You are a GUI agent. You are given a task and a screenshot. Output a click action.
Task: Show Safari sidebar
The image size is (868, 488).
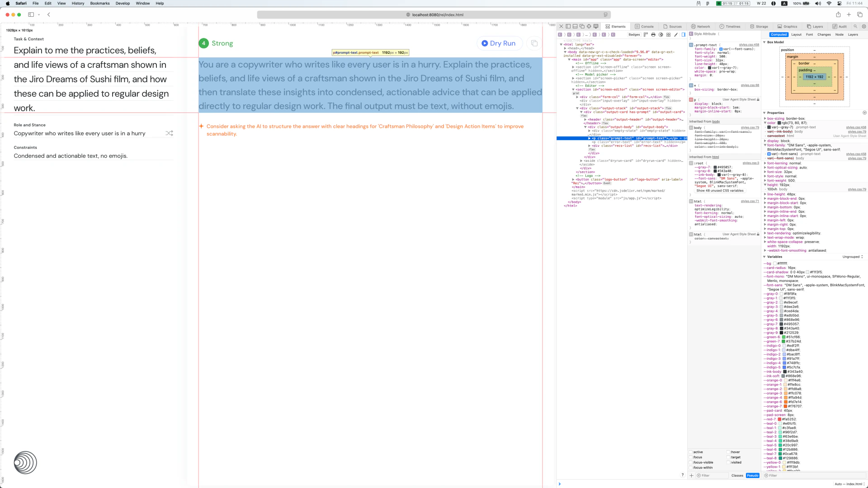(31, 14)
